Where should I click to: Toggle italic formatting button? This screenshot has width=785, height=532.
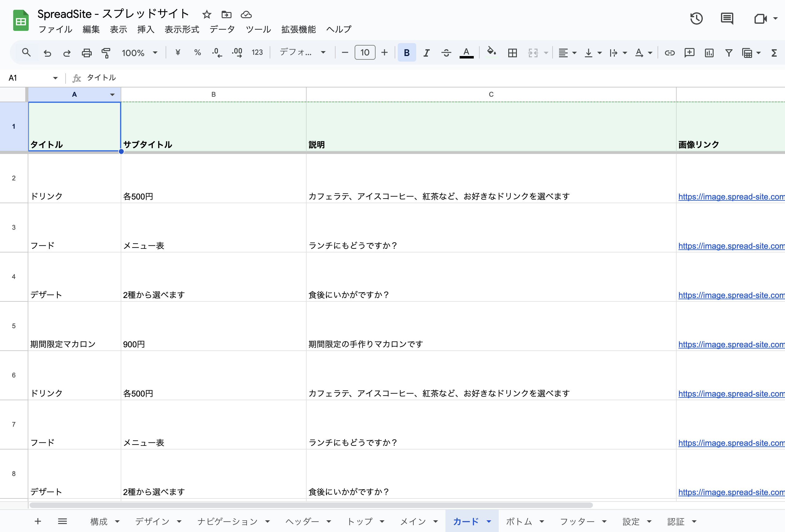tap(426, 53)
